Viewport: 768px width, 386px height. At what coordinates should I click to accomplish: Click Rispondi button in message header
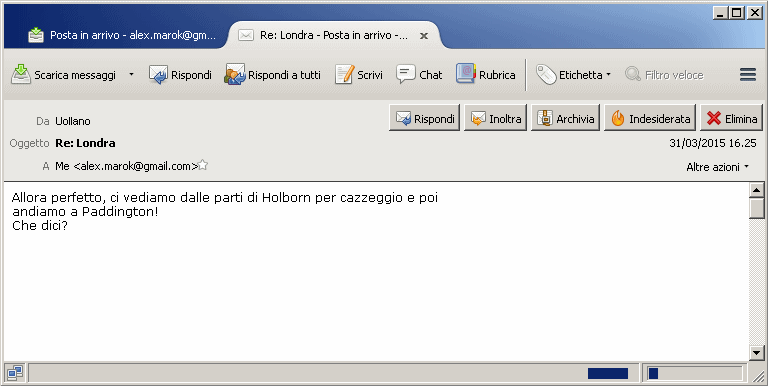pos(425,118)
